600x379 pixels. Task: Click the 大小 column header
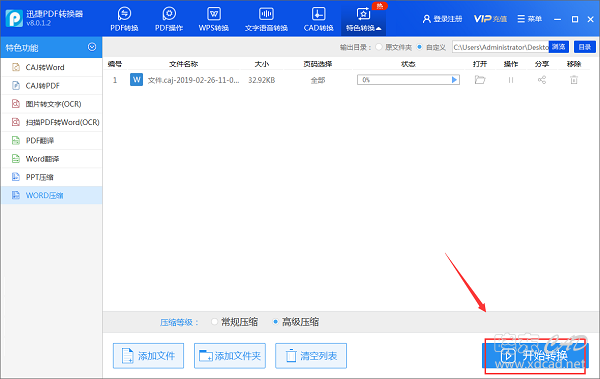[x=261, y=64]
